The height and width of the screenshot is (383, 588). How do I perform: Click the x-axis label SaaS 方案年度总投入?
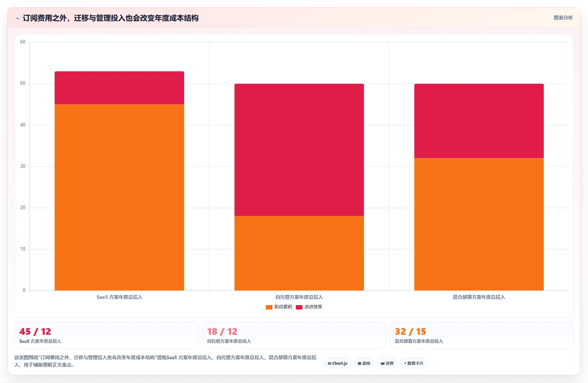click(119, 297)
